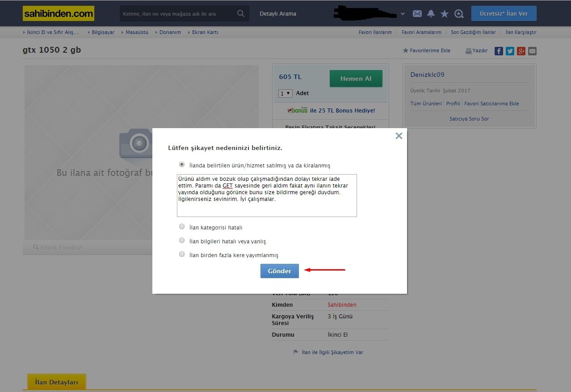
Task: Open favorites star icon in header
Action: (445, 14)
